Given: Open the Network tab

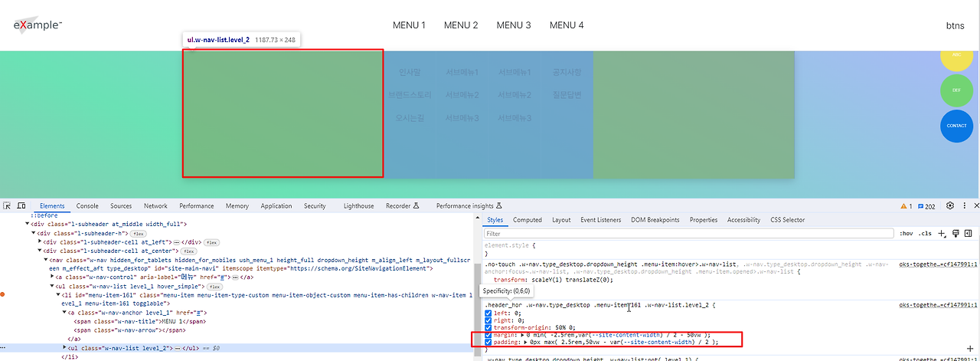Looking at the screenshot, I should click(x=155, y=206).
